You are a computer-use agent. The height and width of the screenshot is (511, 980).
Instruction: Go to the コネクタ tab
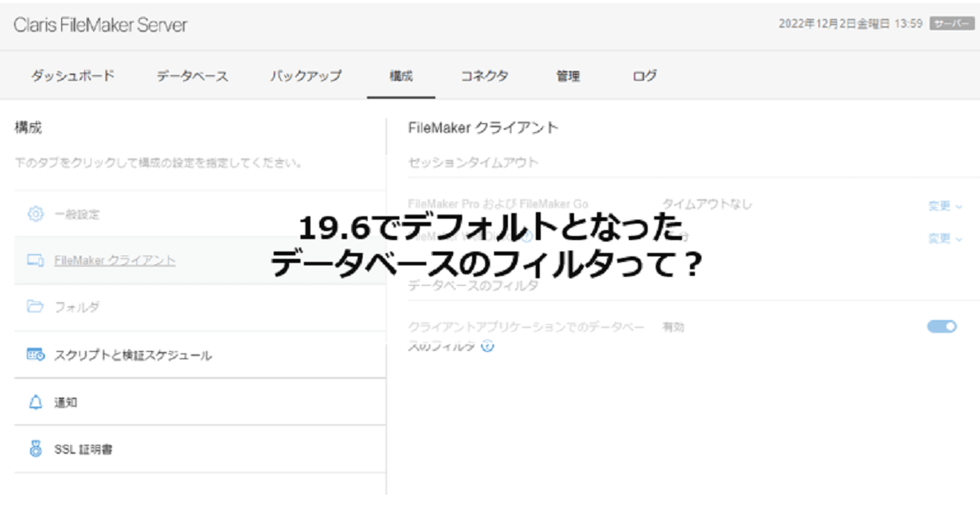(x=484, y=76)
